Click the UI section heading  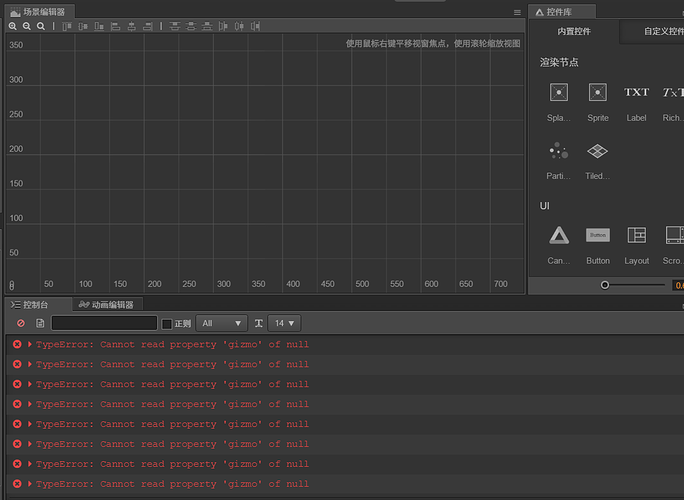pos(545,206)
